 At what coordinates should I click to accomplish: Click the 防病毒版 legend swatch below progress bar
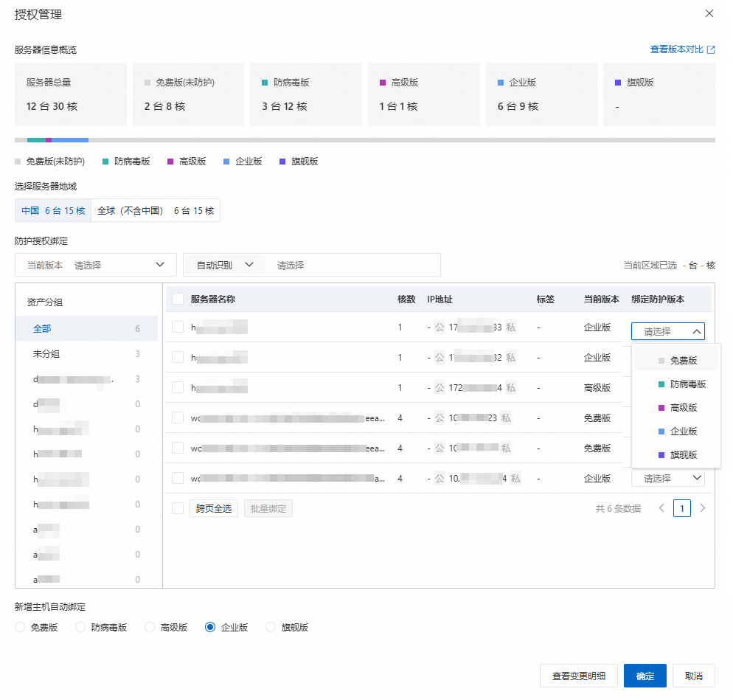pyautogui.click(x=105, y=162)
